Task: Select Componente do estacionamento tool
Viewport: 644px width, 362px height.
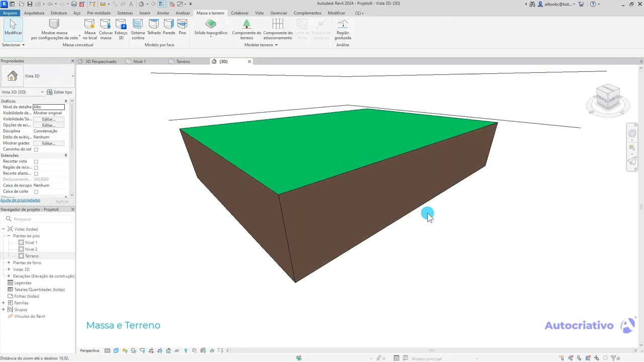Action: coord(278,29)
